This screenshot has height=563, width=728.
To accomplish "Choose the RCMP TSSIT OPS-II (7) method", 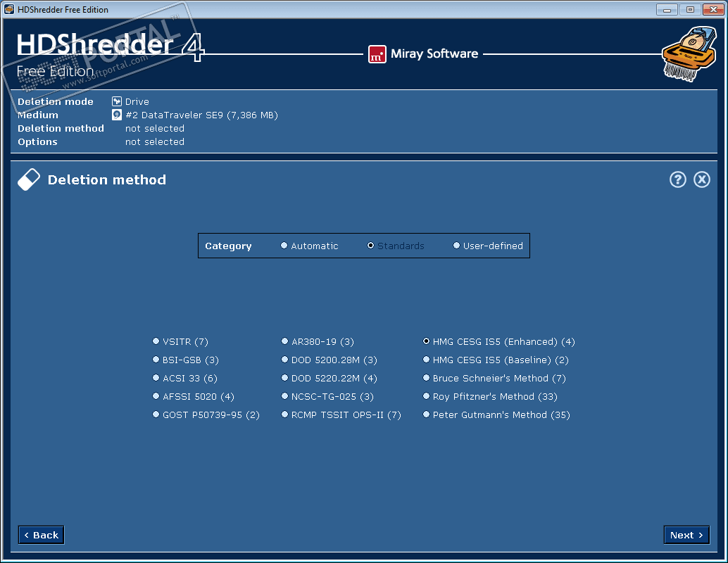I will pos(341,415).
